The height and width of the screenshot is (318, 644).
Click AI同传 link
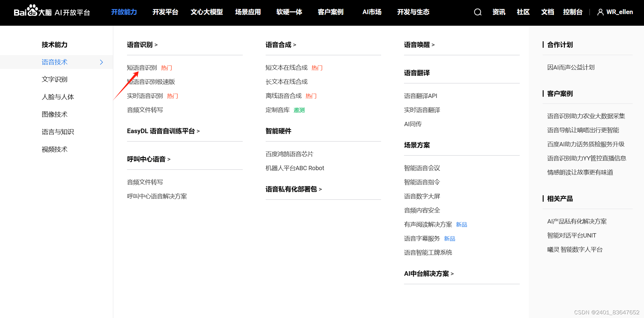point(413,124)
